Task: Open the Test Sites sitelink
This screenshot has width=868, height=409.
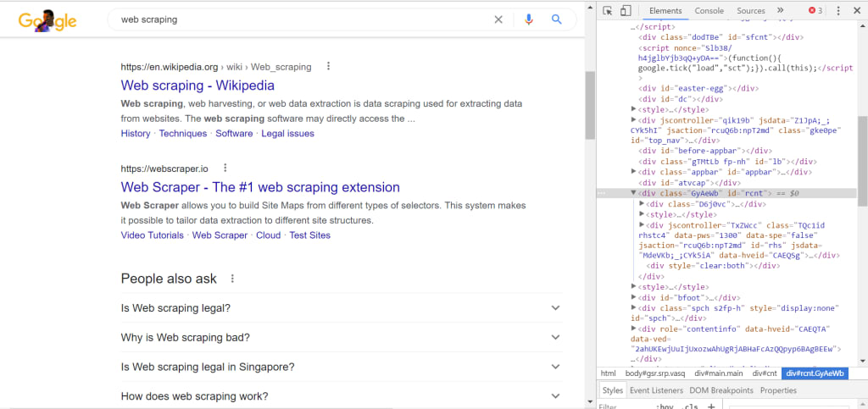Action: pos(310,235)
